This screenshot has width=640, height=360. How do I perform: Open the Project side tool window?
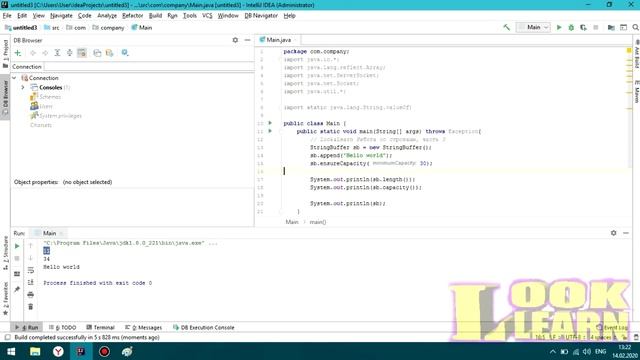5,54
